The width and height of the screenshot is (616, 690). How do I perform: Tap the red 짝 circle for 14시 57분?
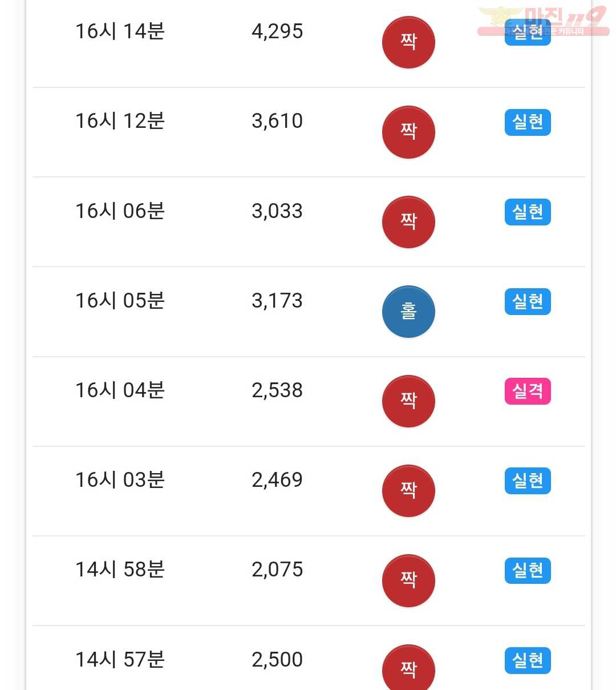[x=408, y=669]
